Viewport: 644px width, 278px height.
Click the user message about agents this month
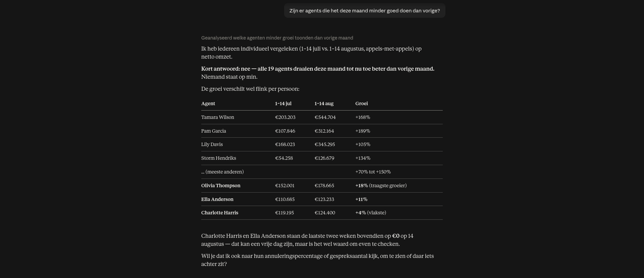[x=365, y=11]
